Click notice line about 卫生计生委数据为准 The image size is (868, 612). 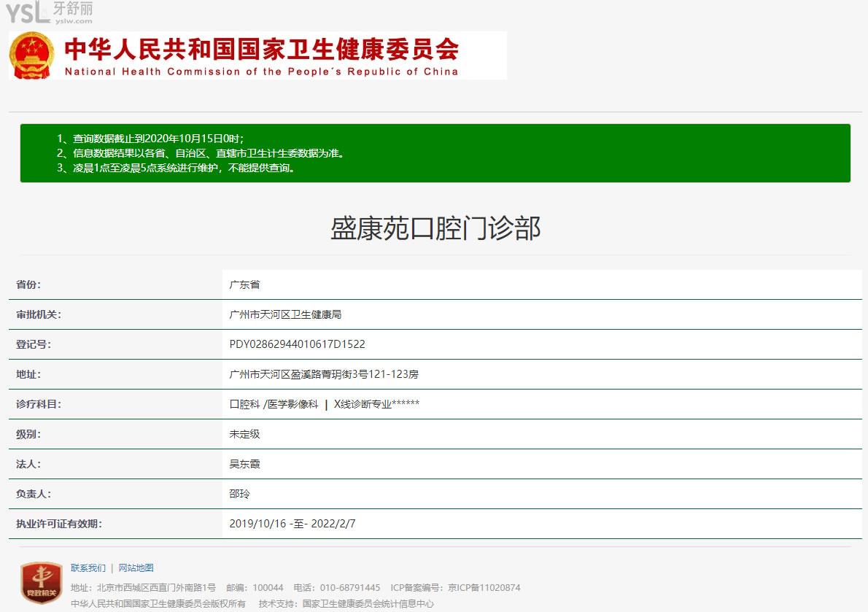[x=201, y=153]
